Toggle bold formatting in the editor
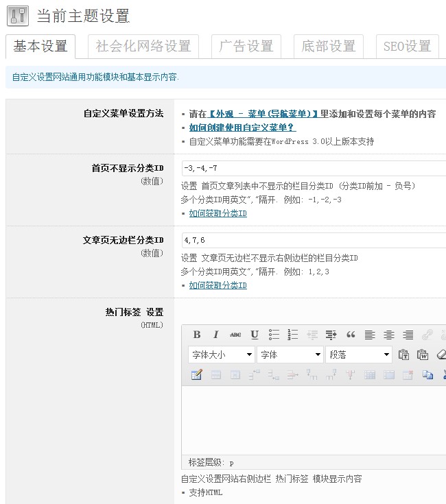446x504 pixels. [x=197, y=335]
